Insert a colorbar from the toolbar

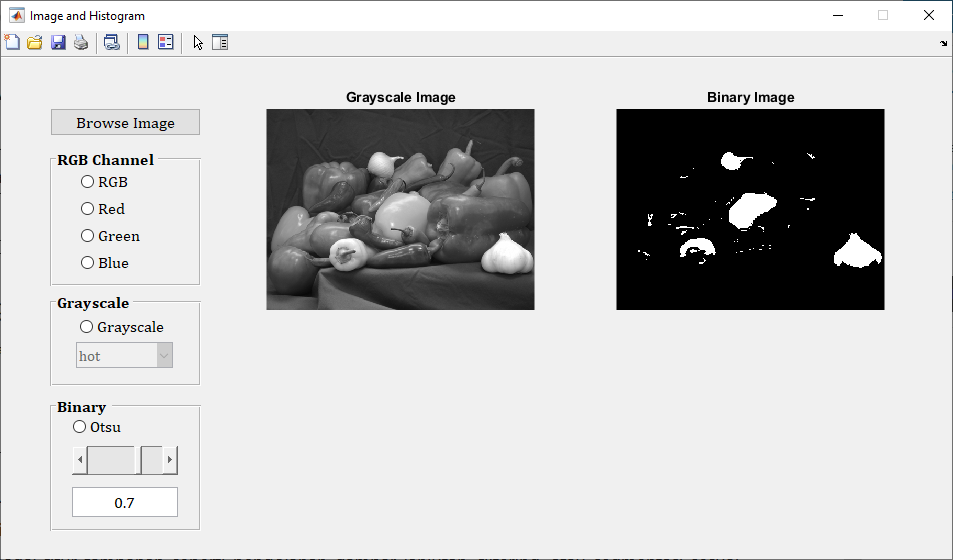point(143,42)
